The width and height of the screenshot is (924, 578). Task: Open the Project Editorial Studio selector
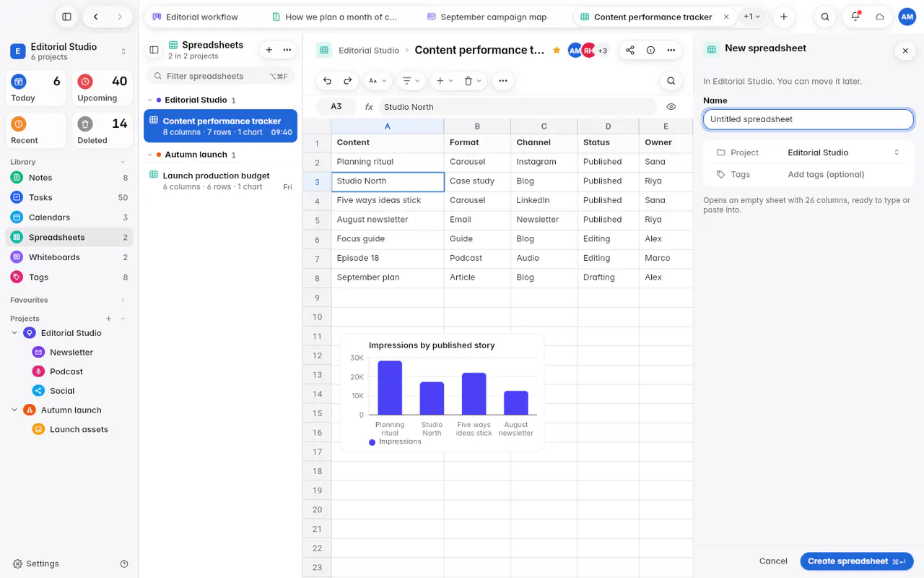point(844,152)
